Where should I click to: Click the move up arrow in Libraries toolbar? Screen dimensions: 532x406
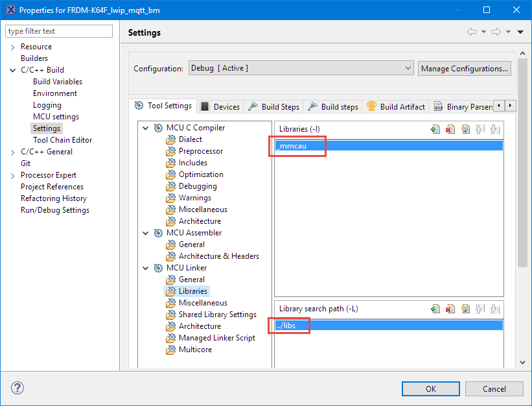point(480,128)
